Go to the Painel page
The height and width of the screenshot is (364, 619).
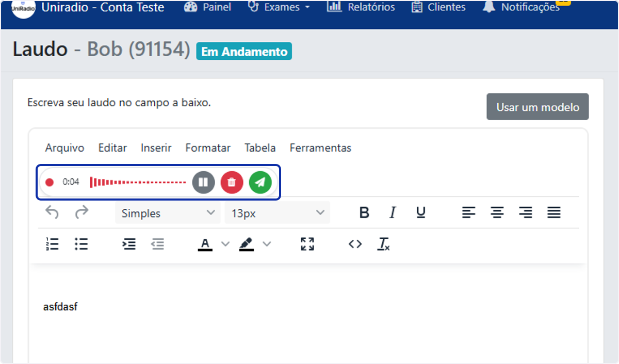click(207, 7)
